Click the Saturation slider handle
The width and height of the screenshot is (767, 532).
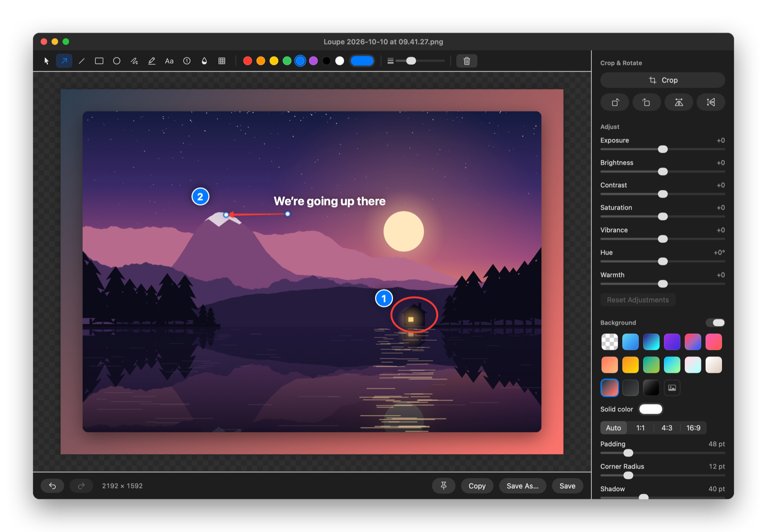click(663, 216)
